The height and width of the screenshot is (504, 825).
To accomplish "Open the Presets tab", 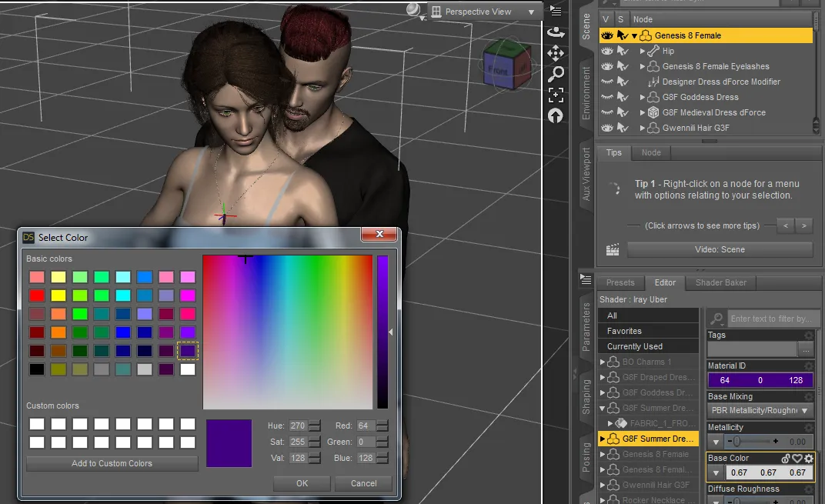I will tap(620, 282).
